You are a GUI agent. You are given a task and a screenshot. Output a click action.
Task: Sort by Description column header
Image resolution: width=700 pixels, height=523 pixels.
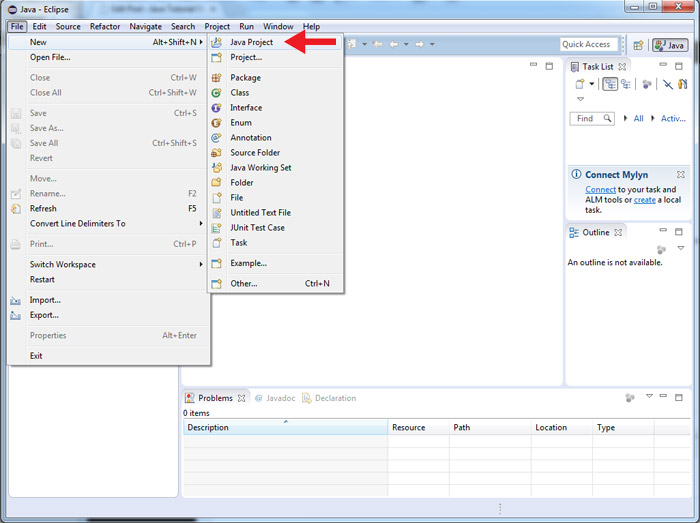point(286,428)
